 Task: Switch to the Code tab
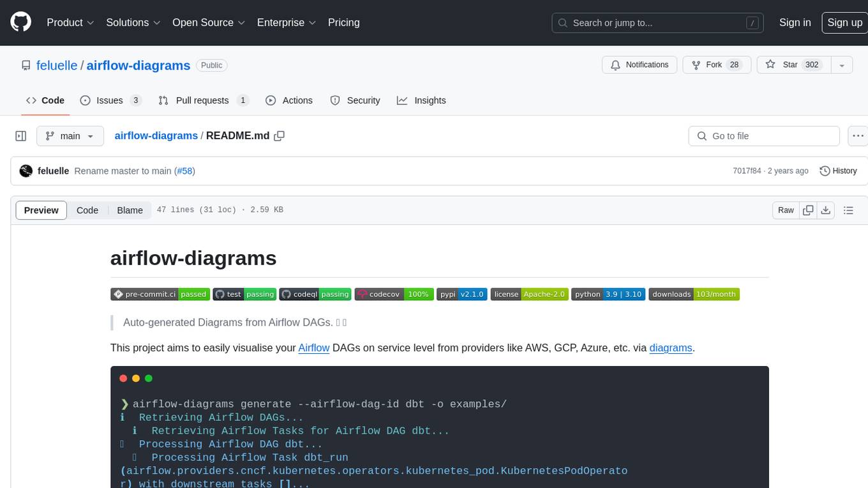click(45, 100)
